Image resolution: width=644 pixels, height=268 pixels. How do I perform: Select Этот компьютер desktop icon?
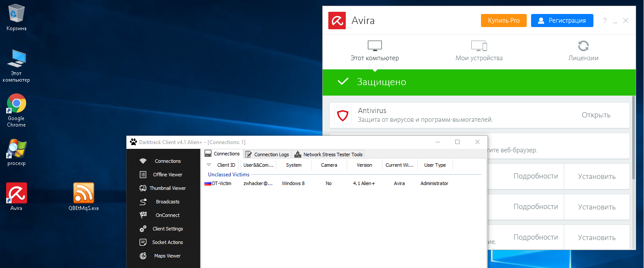tap(16, 66)
